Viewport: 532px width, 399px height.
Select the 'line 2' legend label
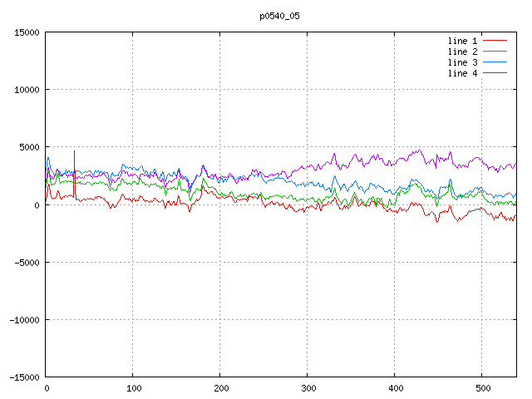(462, 52)
